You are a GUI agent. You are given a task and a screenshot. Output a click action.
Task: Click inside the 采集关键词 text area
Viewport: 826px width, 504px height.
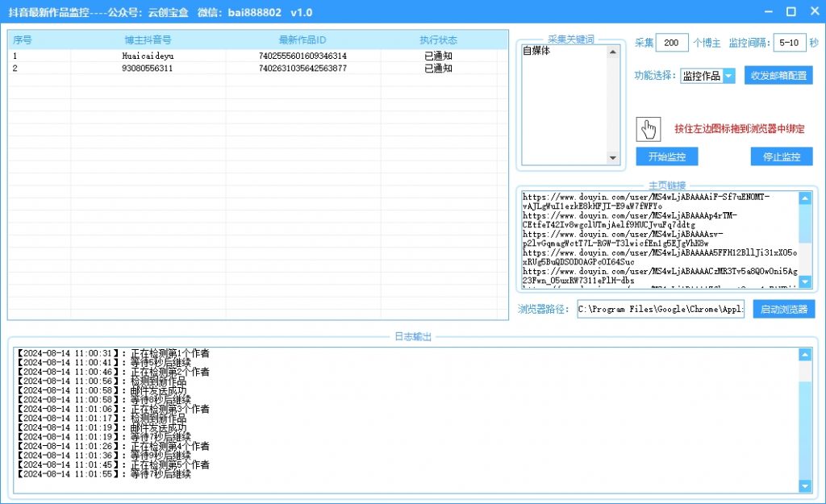[x=563, y=105]
